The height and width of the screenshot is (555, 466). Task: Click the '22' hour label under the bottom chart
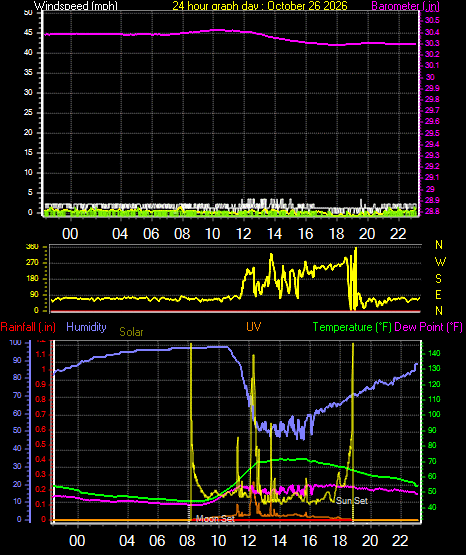point(401,541)
